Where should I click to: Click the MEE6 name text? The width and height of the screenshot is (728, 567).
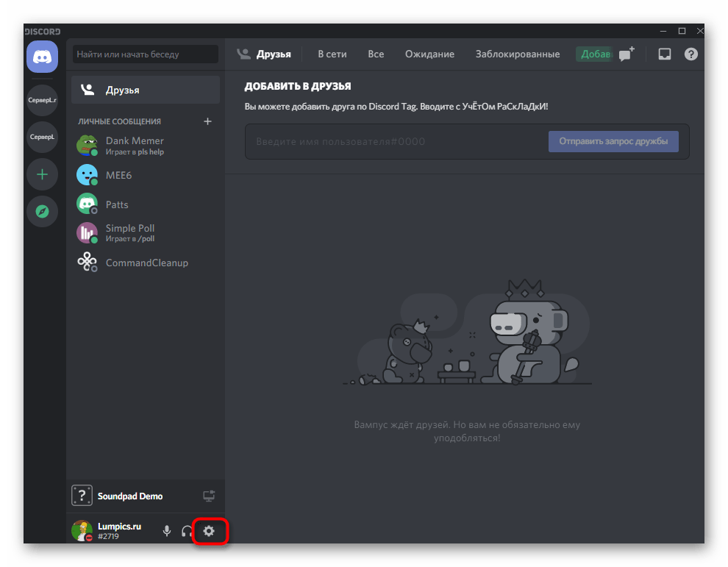(119, 175)
